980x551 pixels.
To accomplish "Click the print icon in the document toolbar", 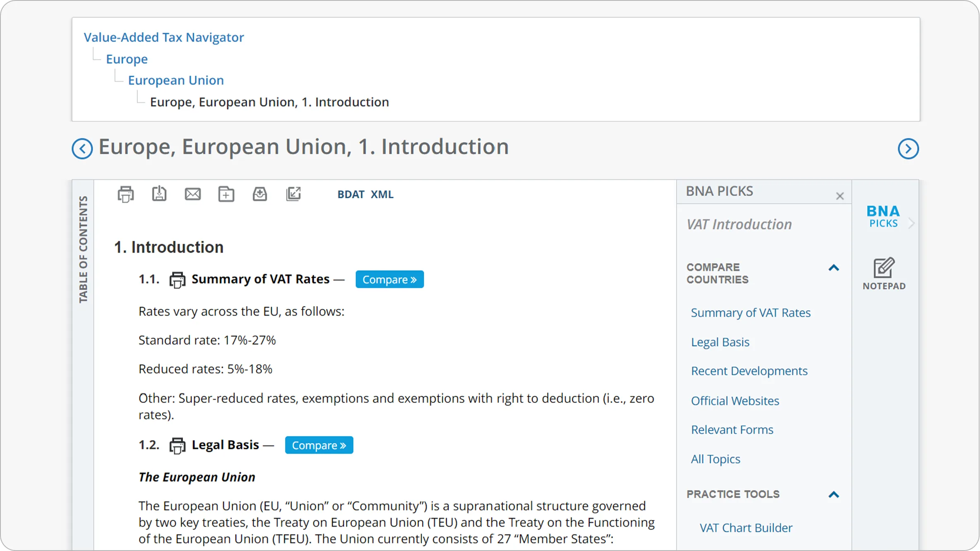I will (126, 194).
